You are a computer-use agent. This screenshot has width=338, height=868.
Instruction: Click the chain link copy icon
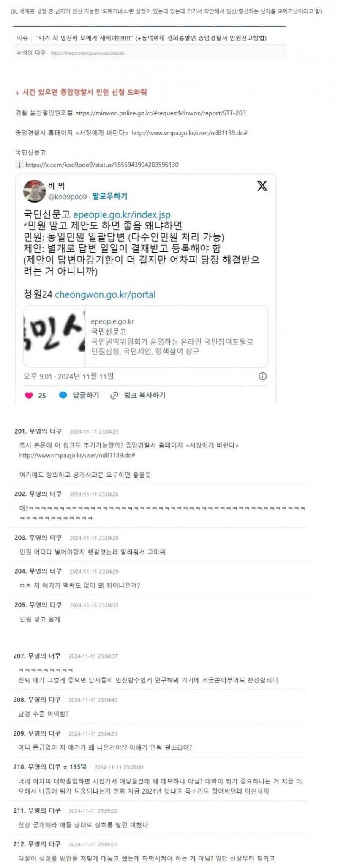click(x=114, y=396)
